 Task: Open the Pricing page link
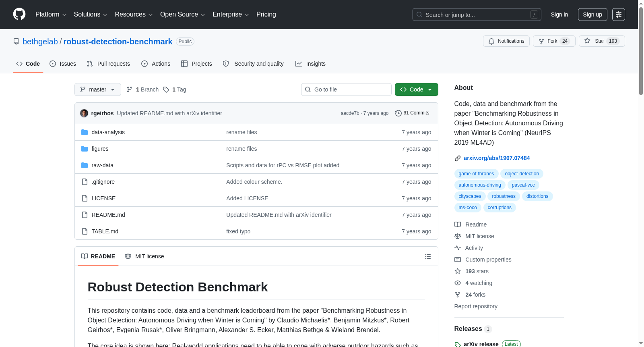[x=266, y=15]
